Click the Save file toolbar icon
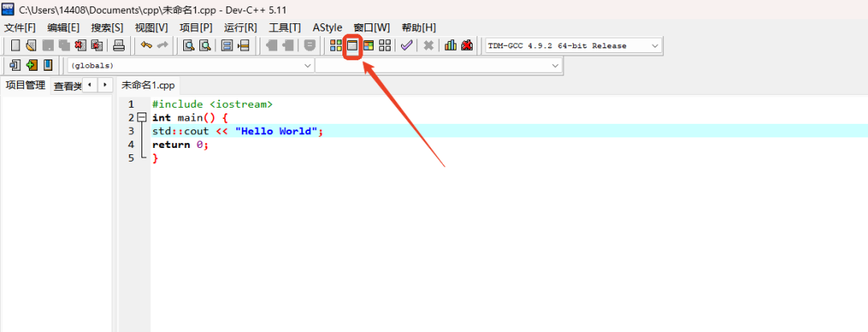The image size is (868, 332). pyautogui.click(x=48, y=45)
